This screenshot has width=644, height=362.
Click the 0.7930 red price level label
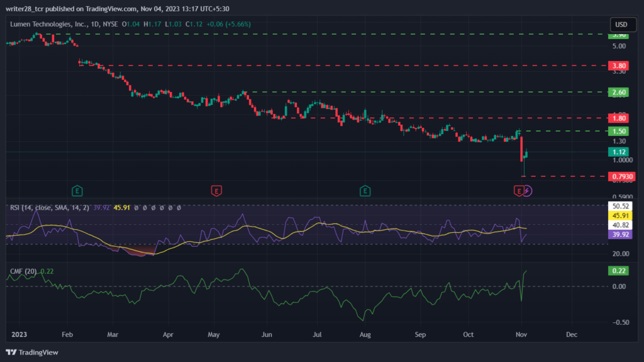point(622,176)
